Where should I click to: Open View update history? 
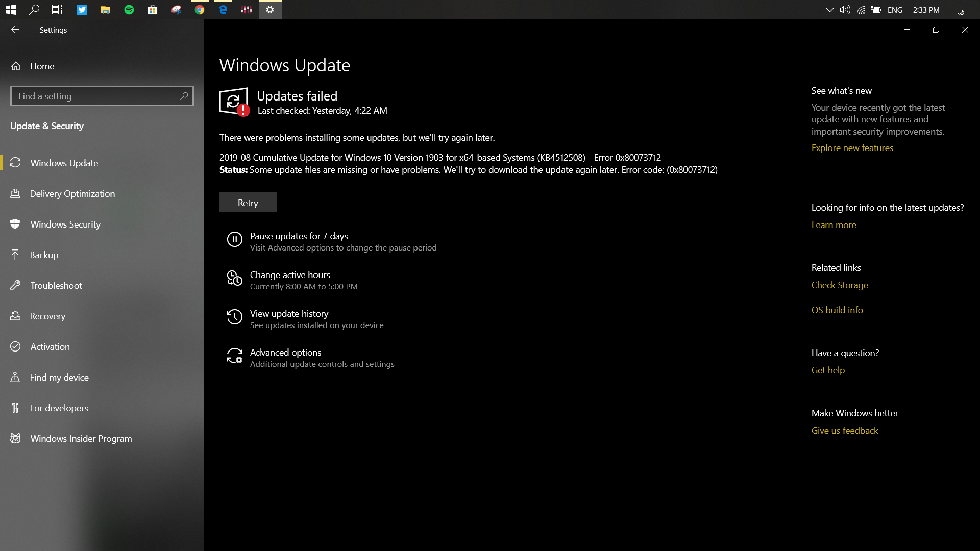click(289, 314)
